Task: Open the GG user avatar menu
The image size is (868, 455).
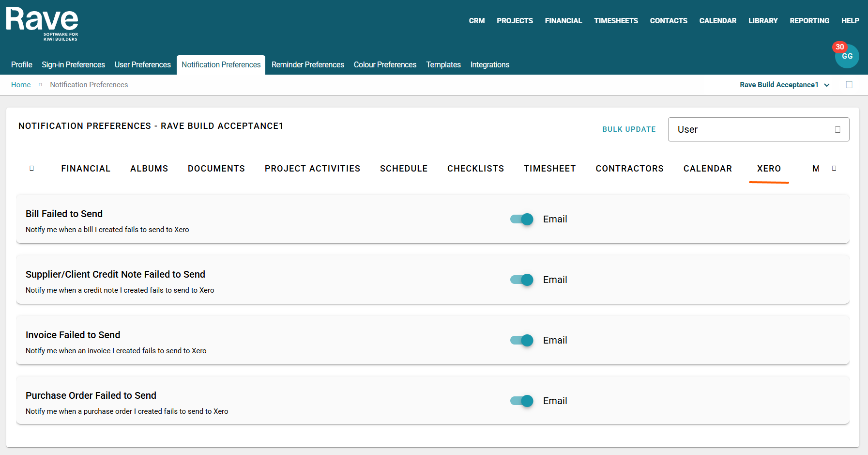Action: (x=847, y=56)
